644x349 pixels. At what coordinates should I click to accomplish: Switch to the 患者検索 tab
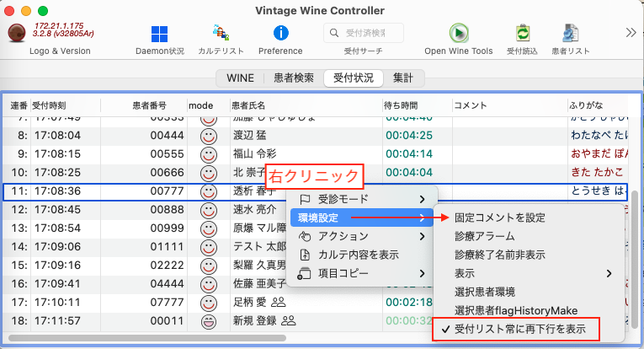pos(294,78)
